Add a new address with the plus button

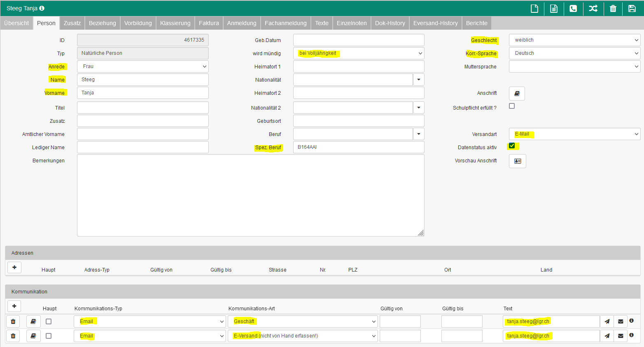[14, 267]
